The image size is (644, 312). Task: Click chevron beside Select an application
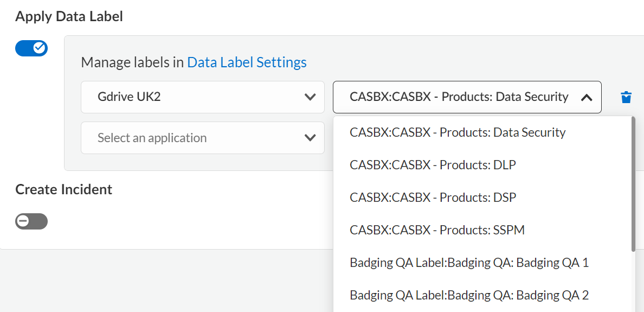coord(310,138)
